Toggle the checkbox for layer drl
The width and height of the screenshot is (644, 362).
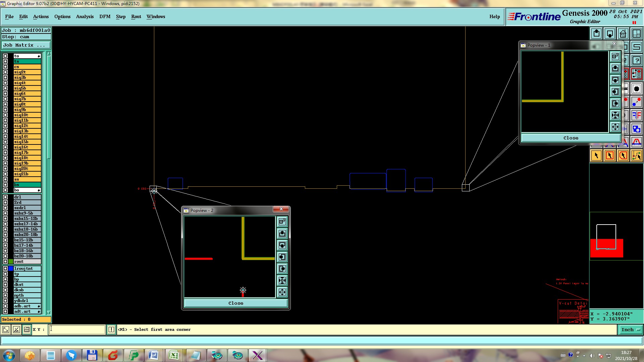coord(5,197)
